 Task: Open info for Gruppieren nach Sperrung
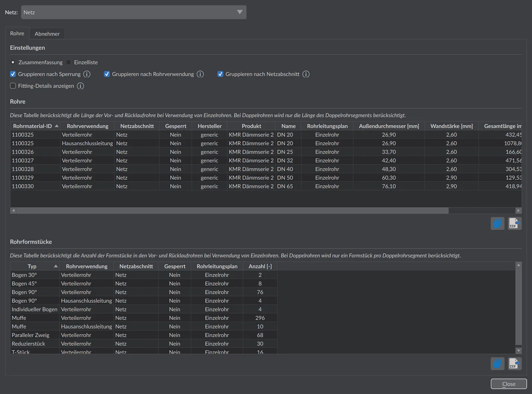click(x=87, y=74)
